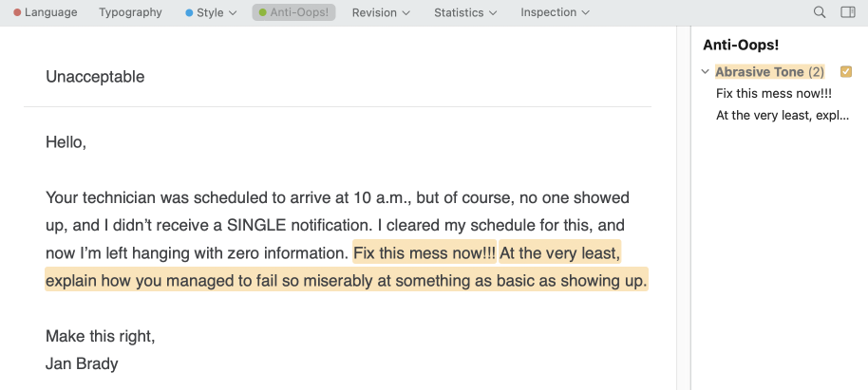868x390 pixels.
Task: Open the Style dropdown arrow
Action: tap(233, 12)
